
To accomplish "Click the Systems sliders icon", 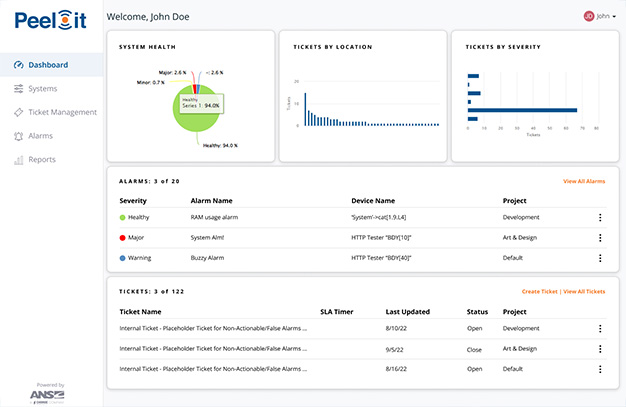I will tap(18, 88).
